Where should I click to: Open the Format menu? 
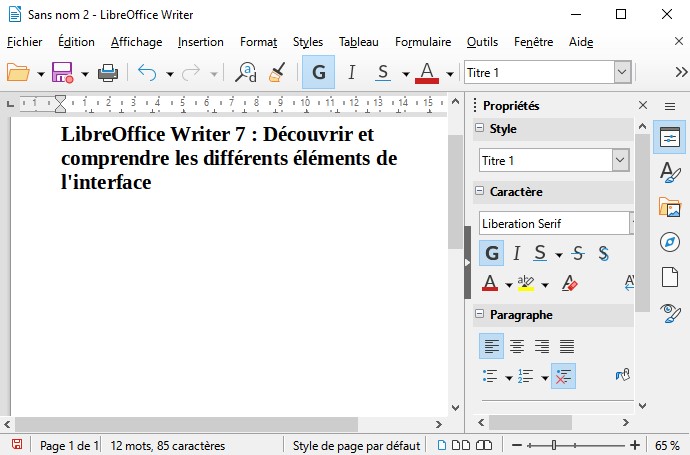258,42
